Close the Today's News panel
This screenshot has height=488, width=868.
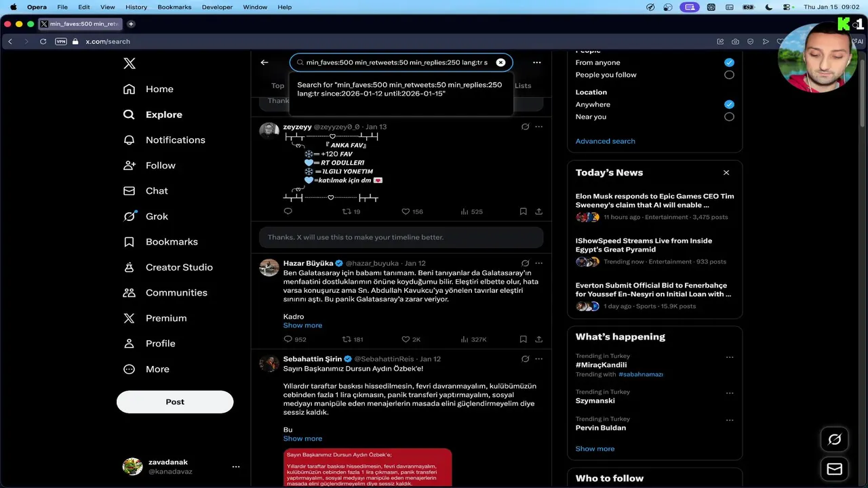[726, 173]
